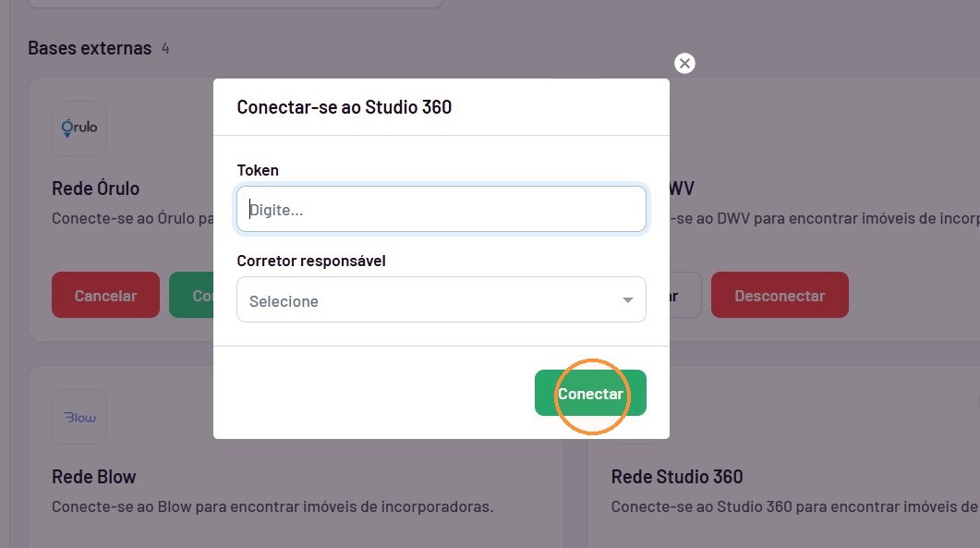Screen dimensions: 980x548
Task: Click the red Cancelar button on Órulo card
Action: [105, 295]
